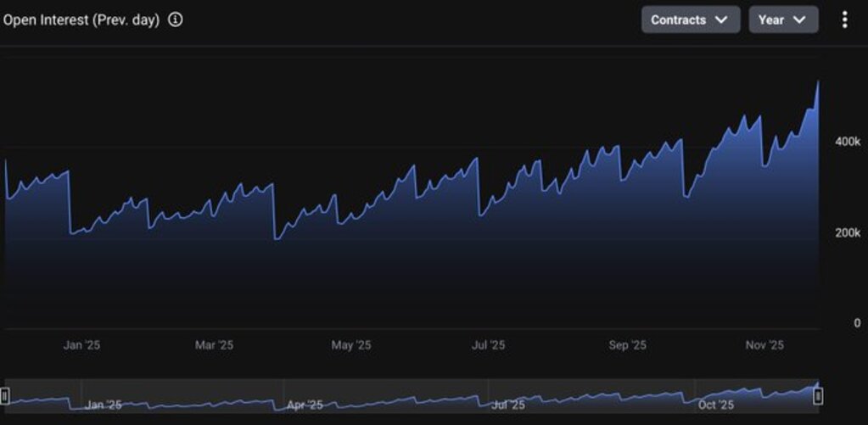Image resolution: width=868 pixels, height=425 pixels.
Task: Open the Year range dropdown
Action: pyautogui.click(x=783, y=20)
